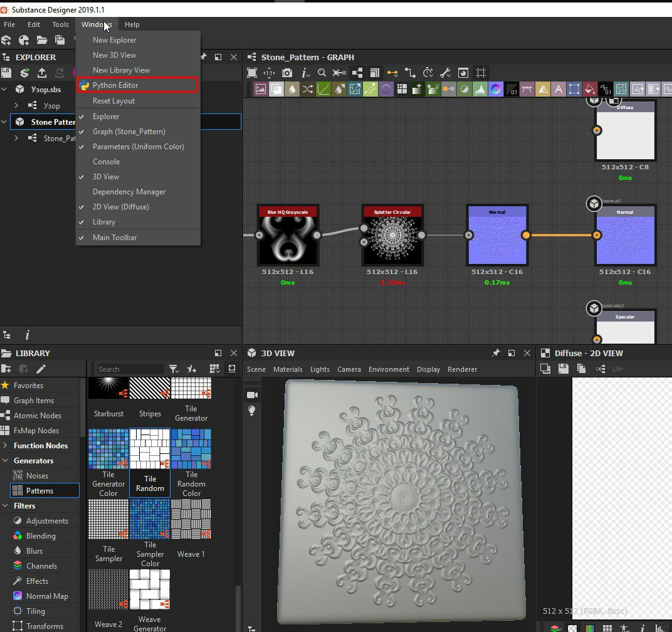Click the magnifier search icon in graph toolbar
Viewport: 672px width, 632px height.
pyautogui.click(x=322, y=73)
